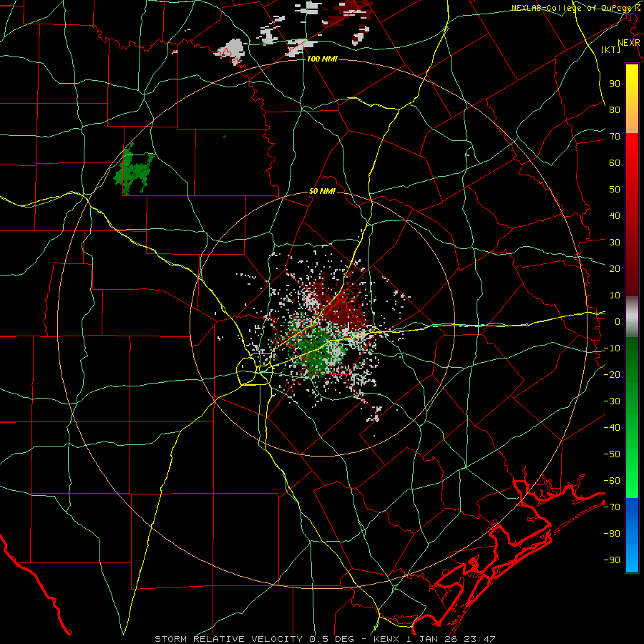Screen dimensions: 644x644
Task: Click the "70" value on the velocity scale
Action: coord(615,137)
